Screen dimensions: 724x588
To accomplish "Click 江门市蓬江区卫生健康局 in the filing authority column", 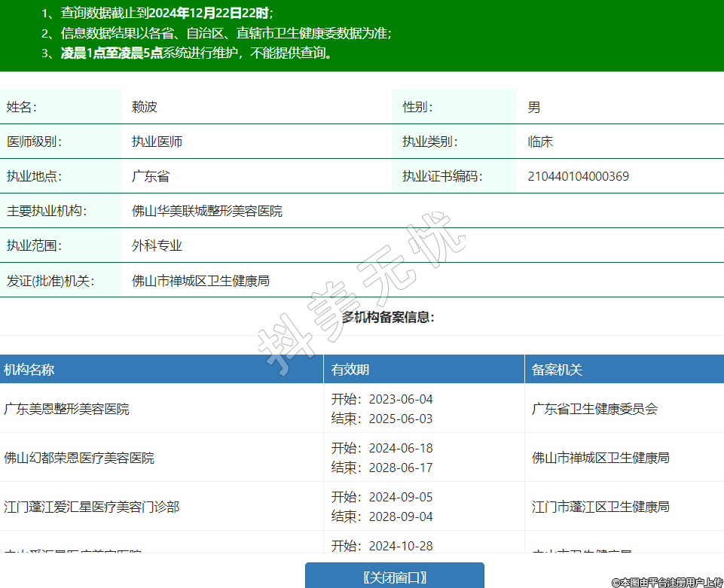I will 600,507.
